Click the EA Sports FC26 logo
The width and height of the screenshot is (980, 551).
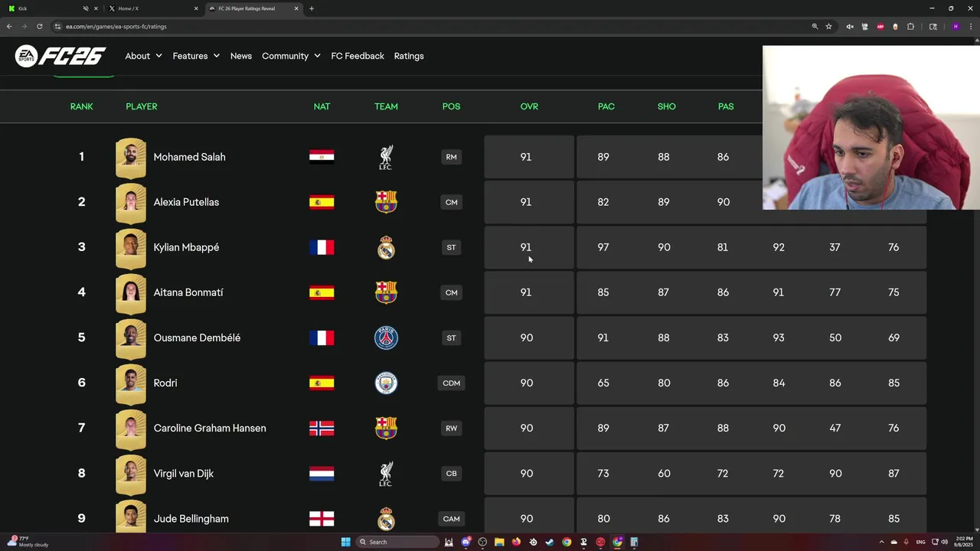pos(60,56)
